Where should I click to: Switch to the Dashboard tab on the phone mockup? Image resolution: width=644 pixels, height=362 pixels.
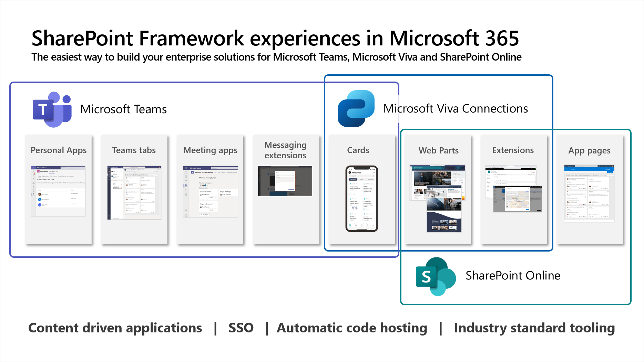tap(353, 179)
